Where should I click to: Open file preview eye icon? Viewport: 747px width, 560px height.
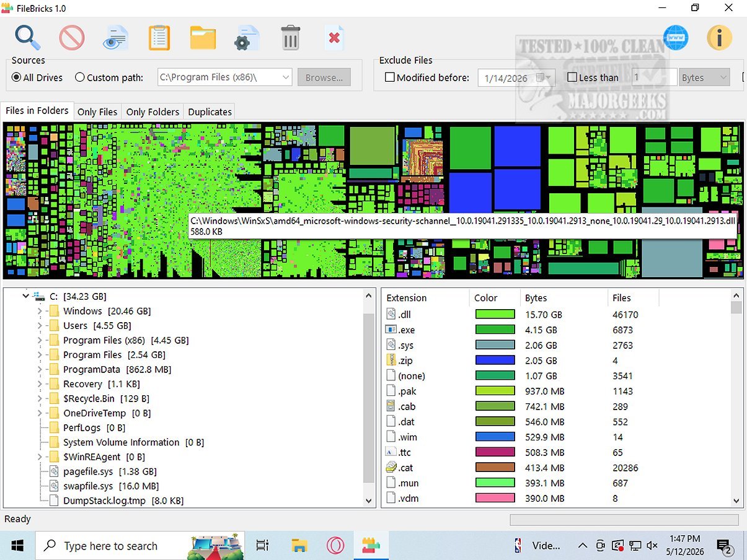[x=115, y=38]
